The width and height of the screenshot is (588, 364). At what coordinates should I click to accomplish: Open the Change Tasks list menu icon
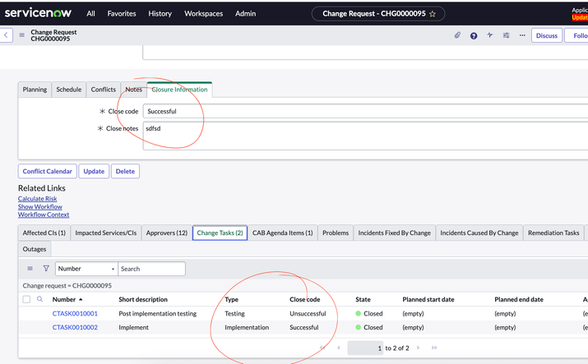click(30, 269)
